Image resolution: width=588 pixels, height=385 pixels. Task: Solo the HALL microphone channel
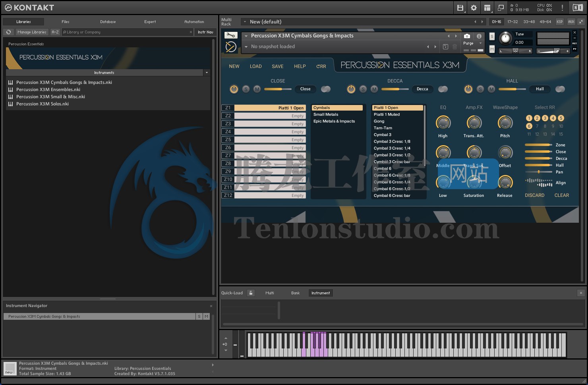coord(480,89)
